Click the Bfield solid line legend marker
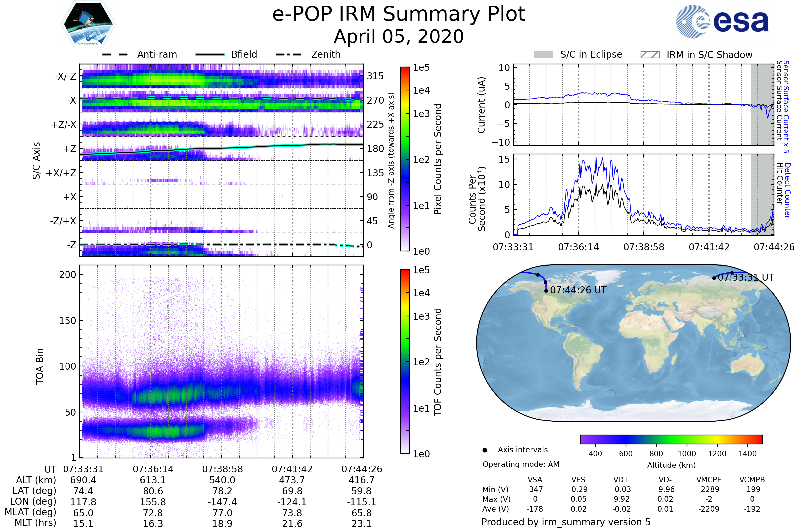The height and width of the screenshot is (532, 798). [210, 54]
